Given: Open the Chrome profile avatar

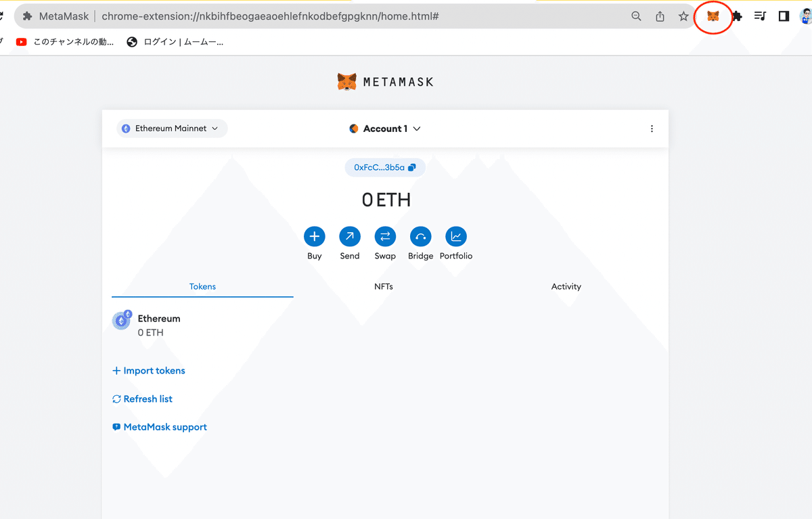Looking at the screenshot, I should [806, 16].
